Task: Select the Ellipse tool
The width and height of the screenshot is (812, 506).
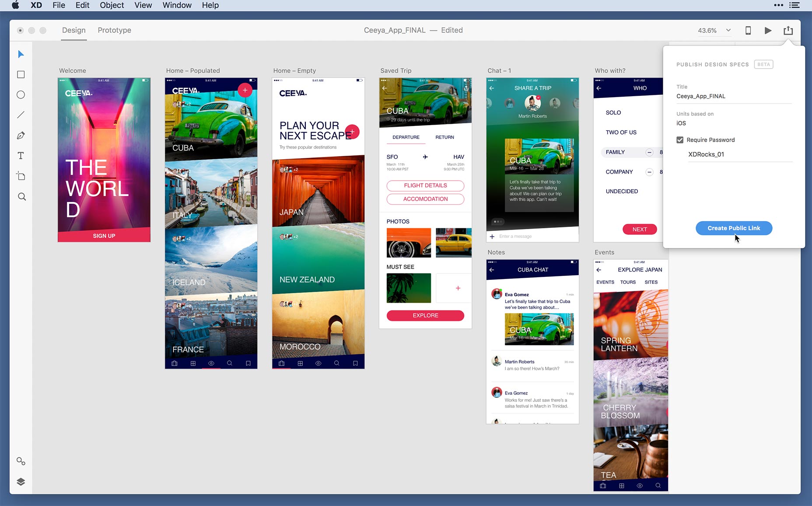Action: coord(21,95)
